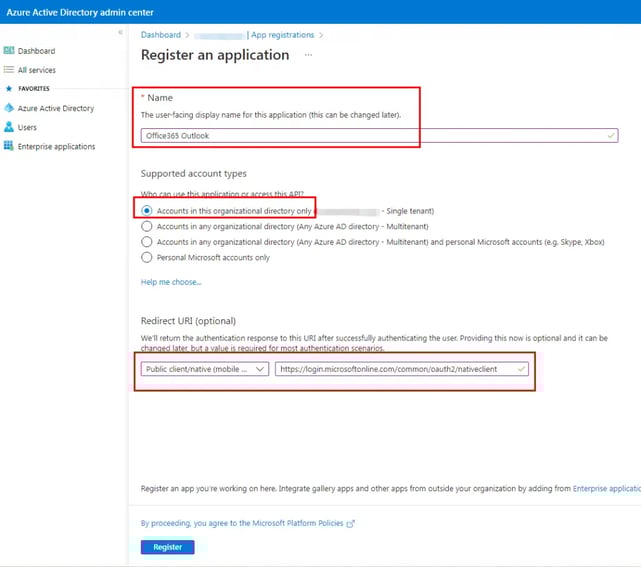Viewport: 641px width, 567px height.
Task: Click the Register button
Action: point(168,547)
